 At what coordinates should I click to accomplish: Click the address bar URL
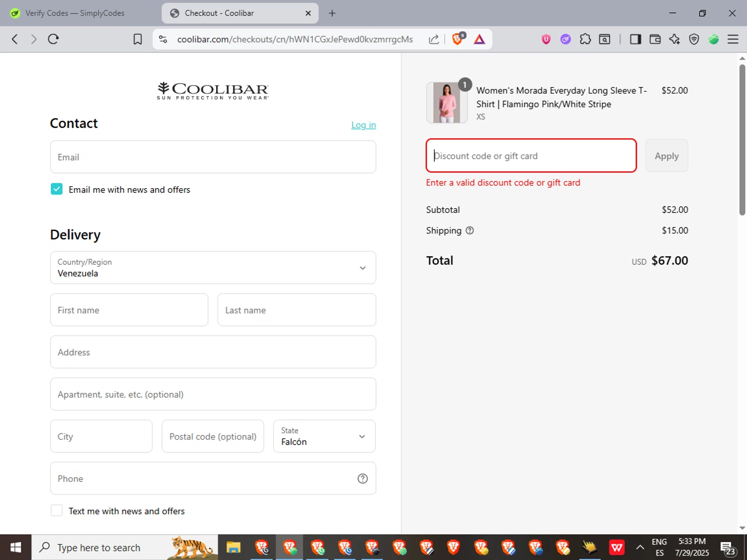click(x=295, y=39)
